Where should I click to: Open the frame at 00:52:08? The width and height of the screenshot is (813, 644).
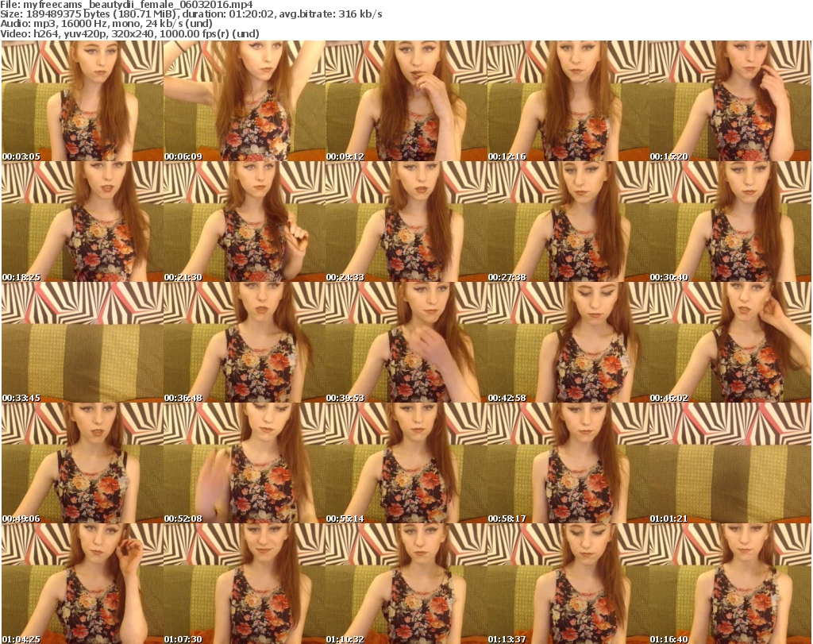click(245, 463)
